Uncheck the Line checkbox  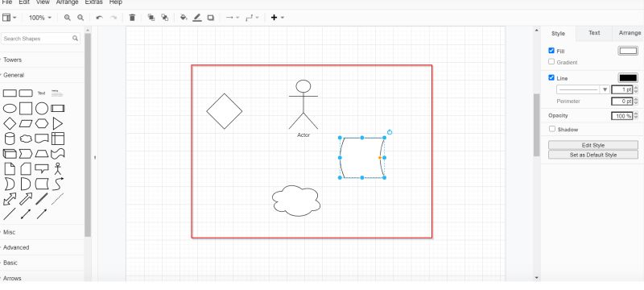coord(551,77)
